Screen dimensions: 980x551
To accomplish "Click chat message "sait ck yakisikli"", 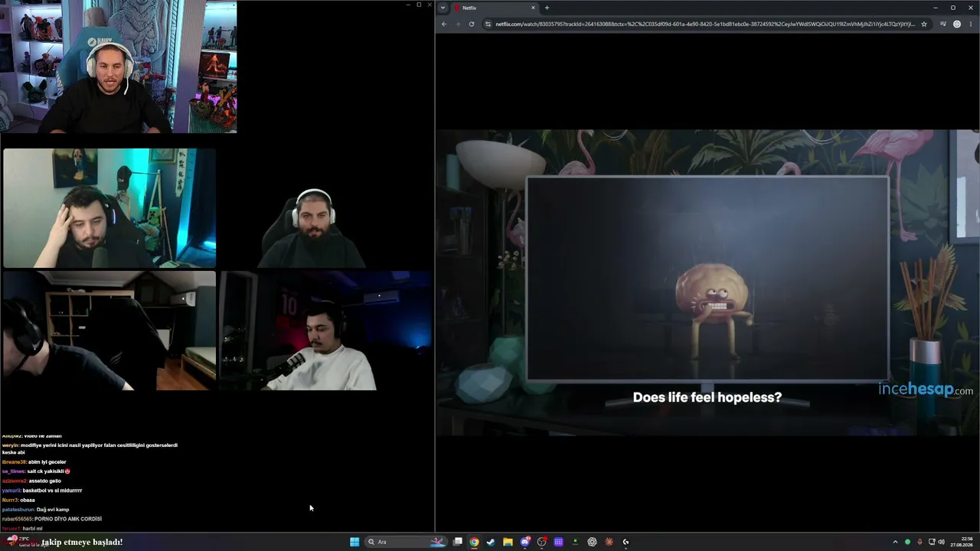I will pos(46,471).
